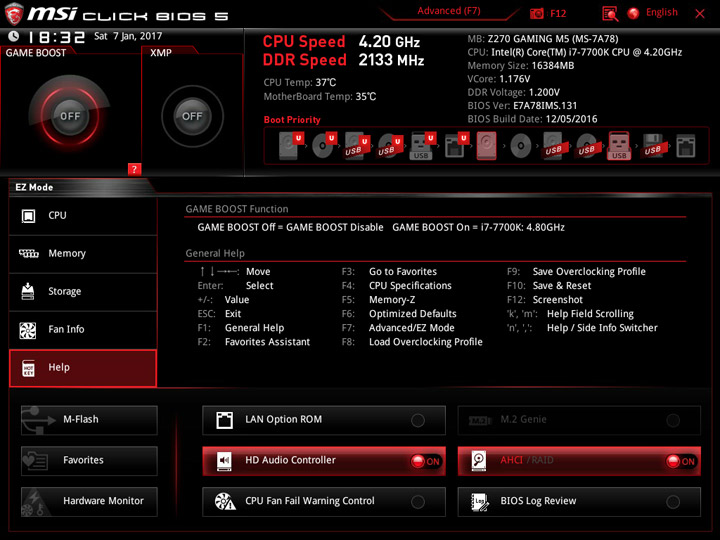Click the 'Optimized Defaults' help entry
This screenshot has height=540, width=720.
click(412, 314)
